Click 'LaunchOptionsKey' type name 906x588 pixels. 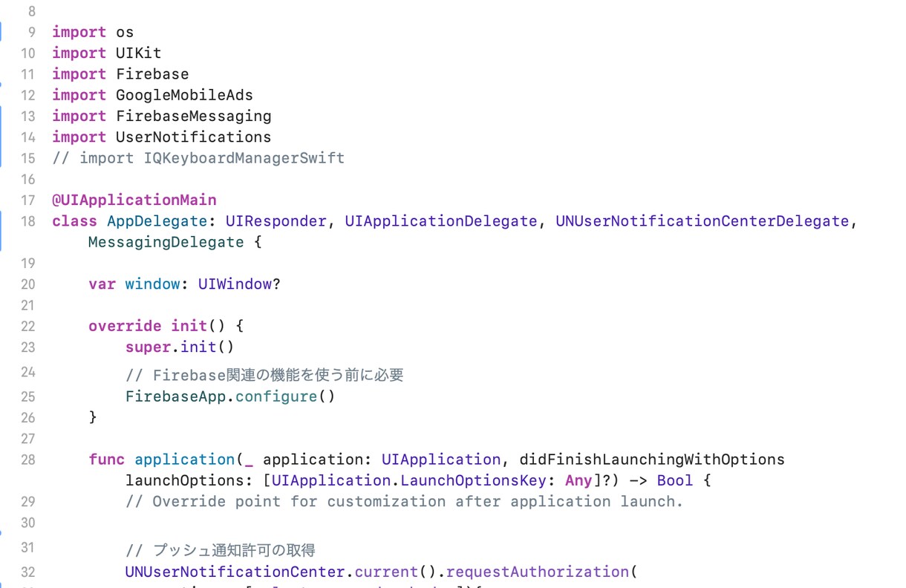(x=473, y=480)
